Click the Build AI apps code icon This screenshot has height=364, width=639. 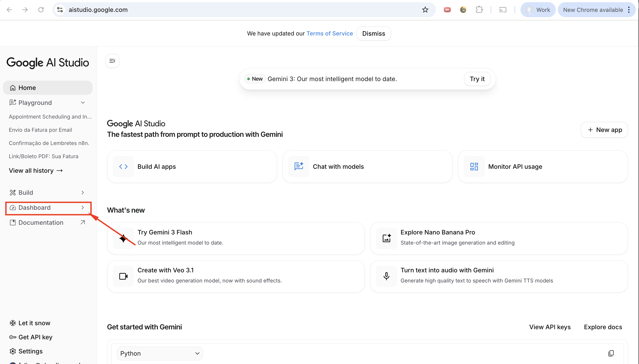click(x=123, y=167)
